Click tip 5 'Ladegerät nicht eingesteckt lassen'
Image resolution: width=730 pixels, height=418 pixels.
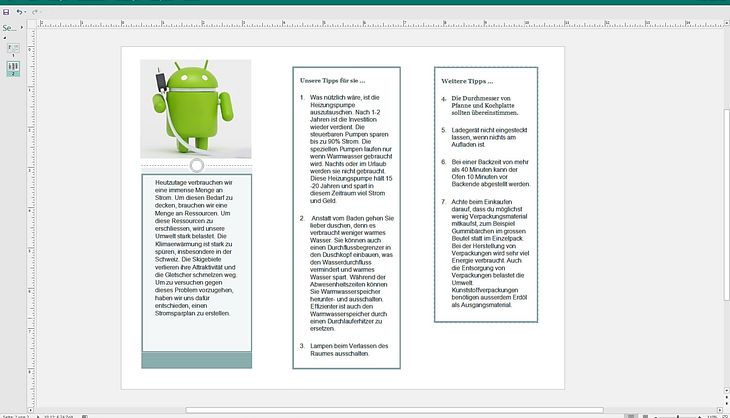(x=484, y=137)
